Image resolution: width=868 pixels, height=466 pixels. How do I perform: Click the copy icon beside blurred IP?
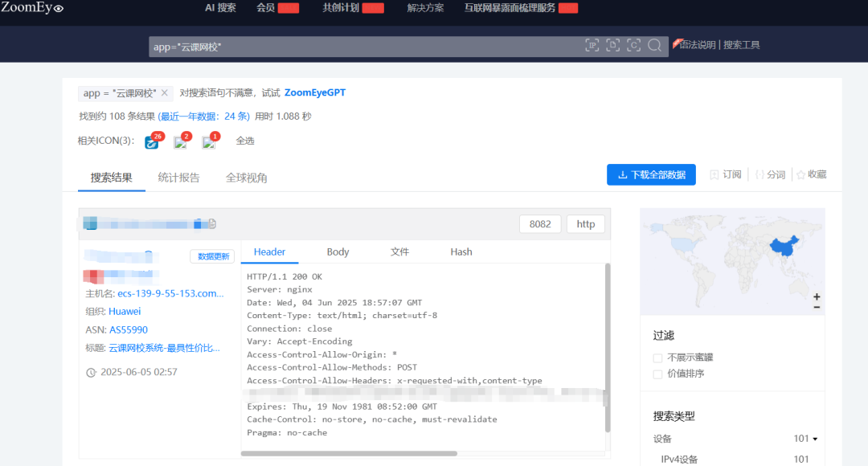point(212,223)
